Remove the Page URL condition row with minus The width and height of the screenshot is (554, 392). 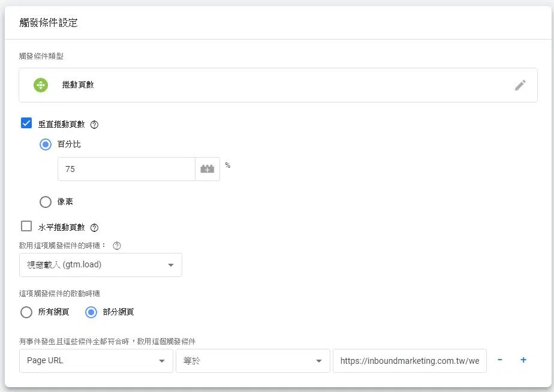click(500, 360)
